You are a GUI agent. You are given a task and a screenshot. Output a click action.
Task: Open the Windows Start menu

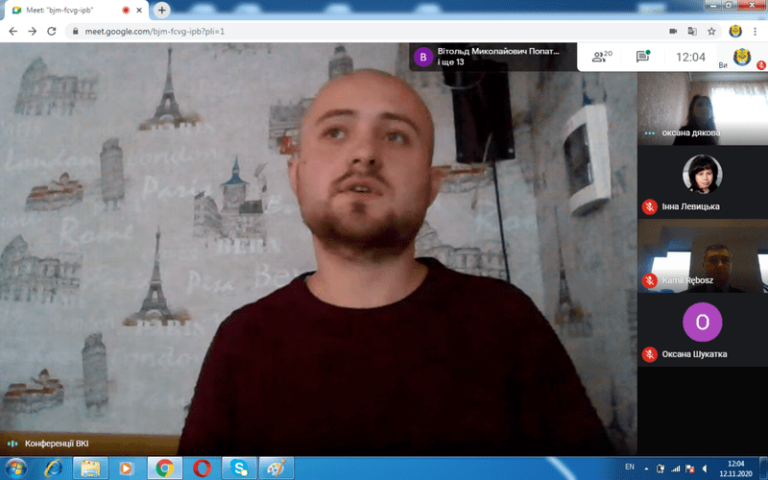coord(16,468)
